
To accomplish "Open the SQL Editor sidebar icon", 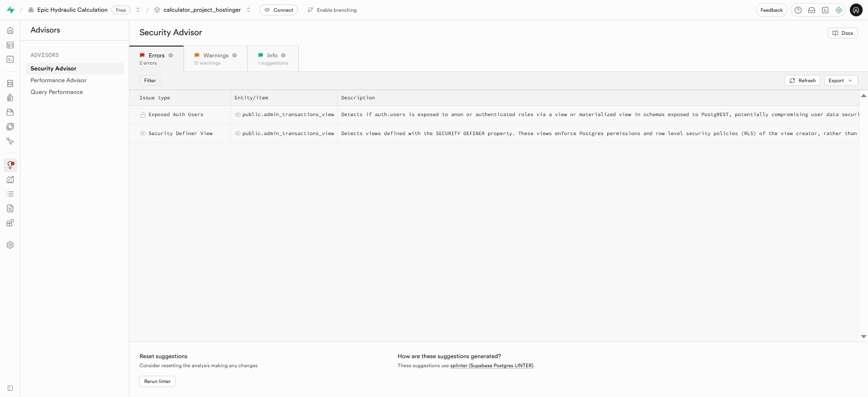I will click(x=10, y=60).
